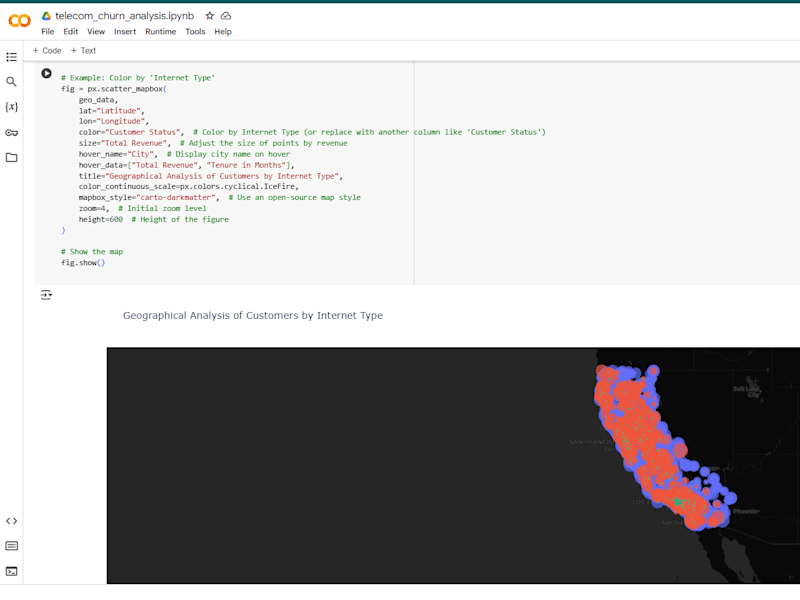The height and width of the screenshot is (600, 800).
Task: Open the secrets key panel
Action: click(x=11, y=133)
